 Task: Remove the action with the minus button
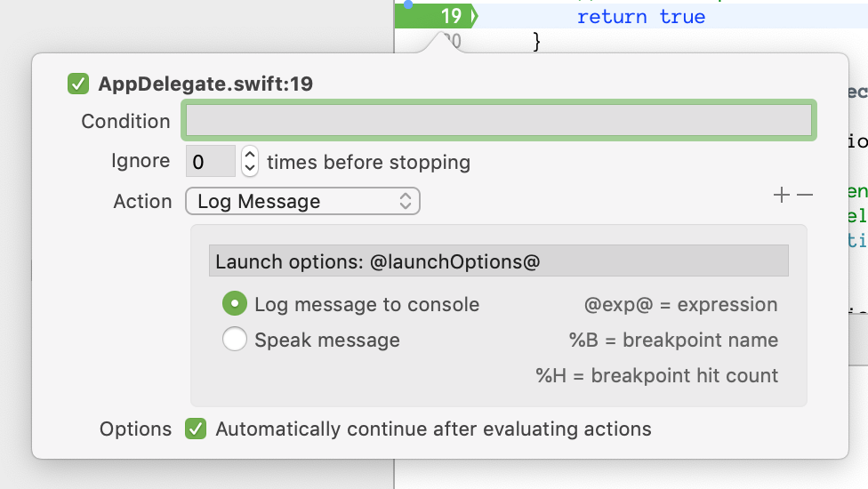(805, 195)
